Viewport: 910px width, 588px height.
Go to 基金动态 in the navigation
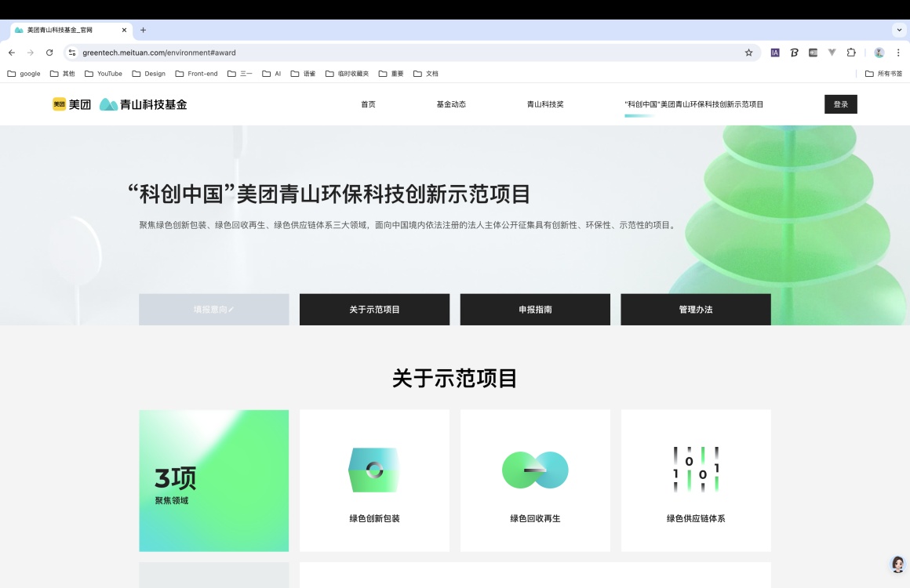point(451,104)
